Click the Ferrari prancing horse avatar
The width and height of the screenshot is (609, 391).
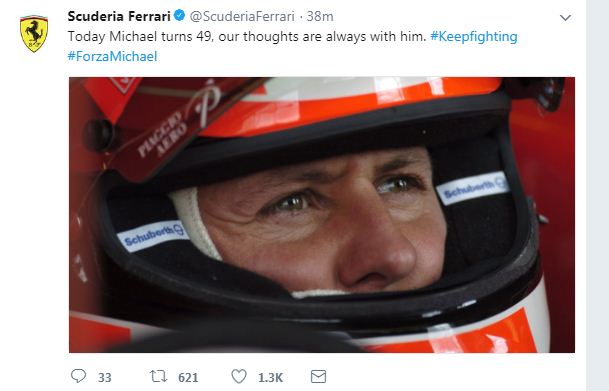tap(34, 33)
